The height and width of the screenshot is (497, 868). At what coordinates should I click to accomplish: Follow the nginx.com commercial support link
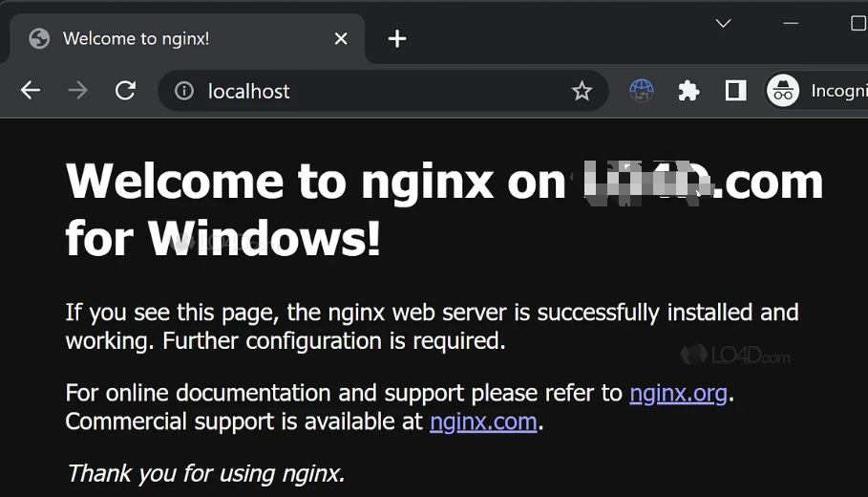(483, 421)
